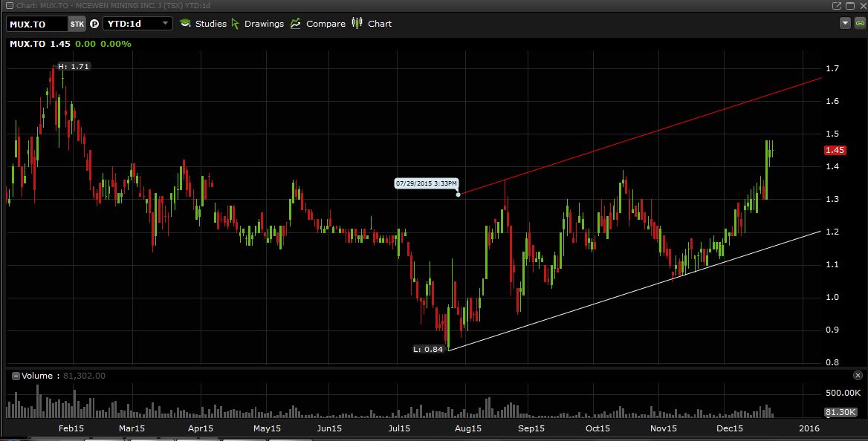Click the L: 0.84 low price label

tap(428, 349)
